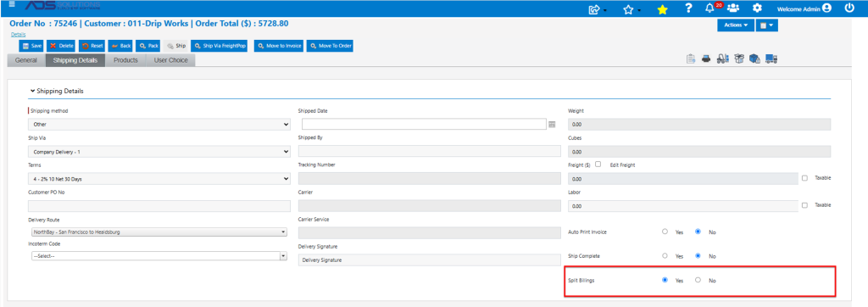The width and height of the screenshot is (868, 307).
Task: Click Move to Invoice button
Action: [x=279, y=46]
